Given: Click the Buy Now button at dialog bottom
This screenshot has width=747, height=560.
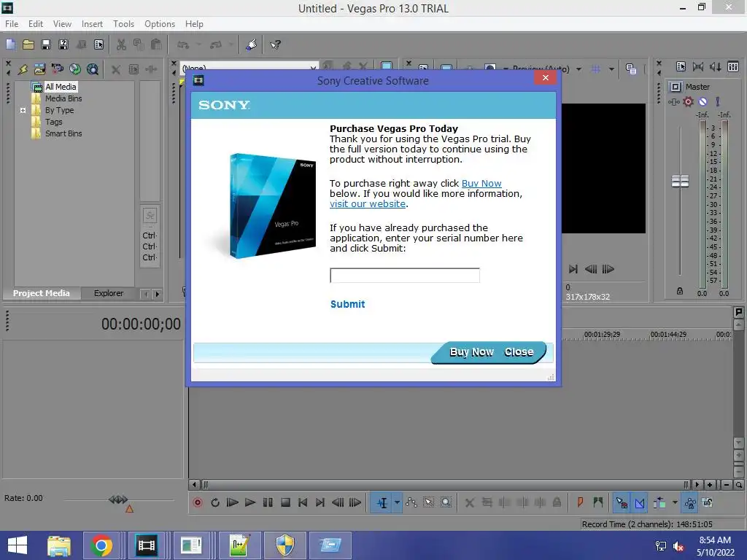Looking at the screenshot, I should pyautogui.click(x=472, y=352).
